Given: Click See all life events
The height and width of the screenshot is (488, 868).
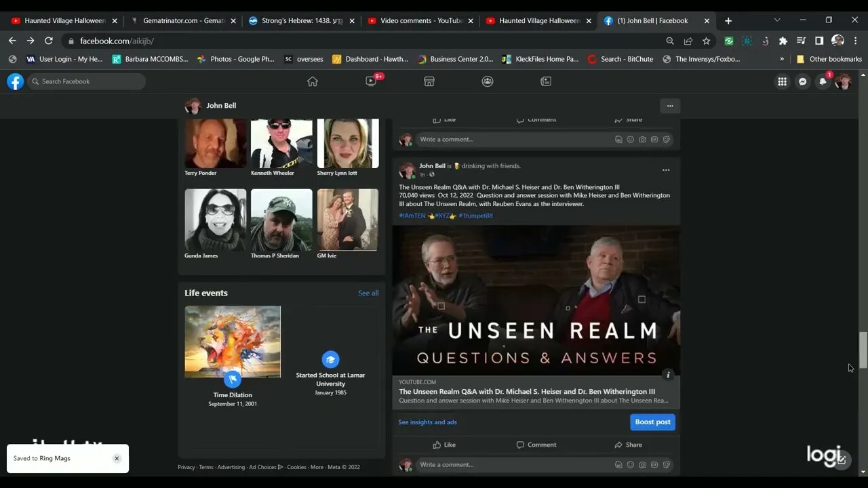Looking at the screenshot, I should tap(368, 293).
